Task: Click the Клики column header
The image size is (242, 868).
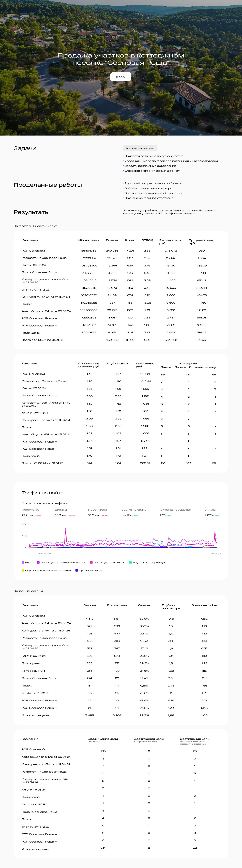Action: pos(130,240)
